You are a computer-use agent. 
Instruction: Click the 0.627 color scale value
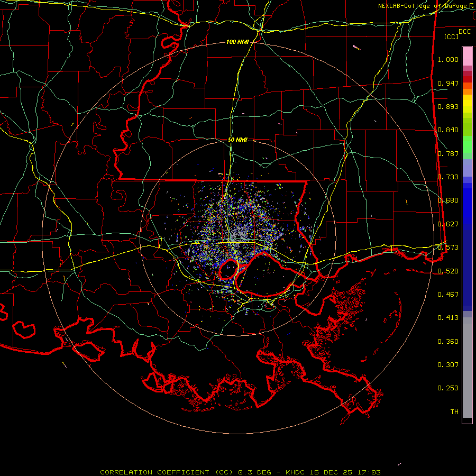[x=448, y=224]
